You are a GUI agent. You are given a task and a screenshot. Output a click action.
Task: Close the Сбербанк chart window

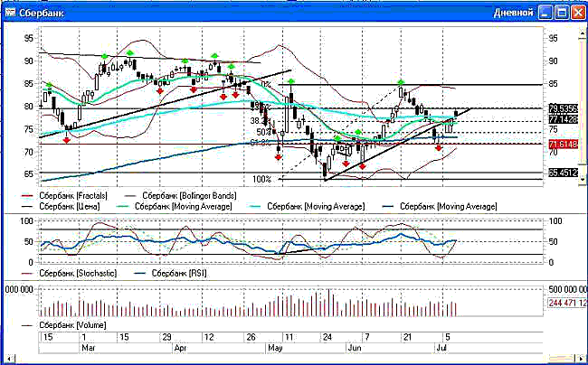(x=578, y=13)
